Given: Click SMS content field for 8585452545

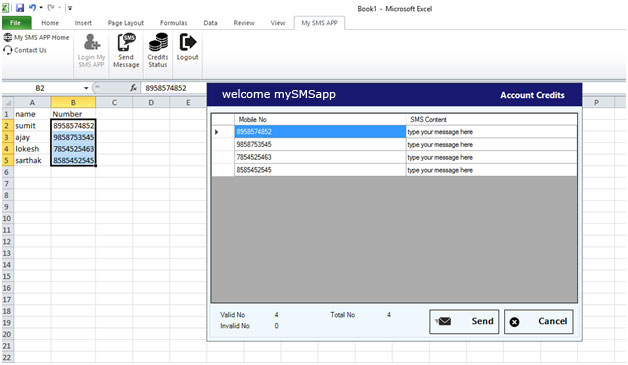Looking at the screenshot, I should (x=491, y=170).
